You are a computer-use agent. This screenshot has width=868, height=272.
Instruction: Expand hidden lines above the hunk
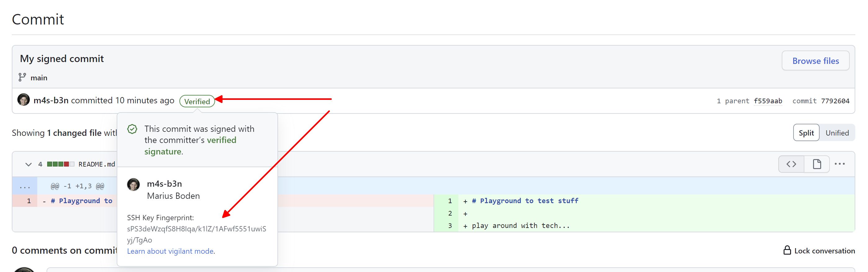25,186
